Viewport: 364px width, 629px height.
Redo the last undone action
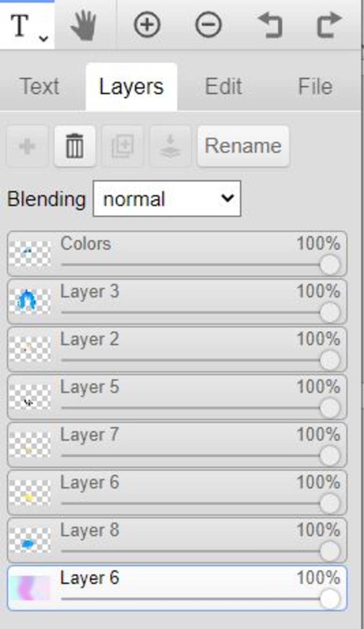pos(329,25)
